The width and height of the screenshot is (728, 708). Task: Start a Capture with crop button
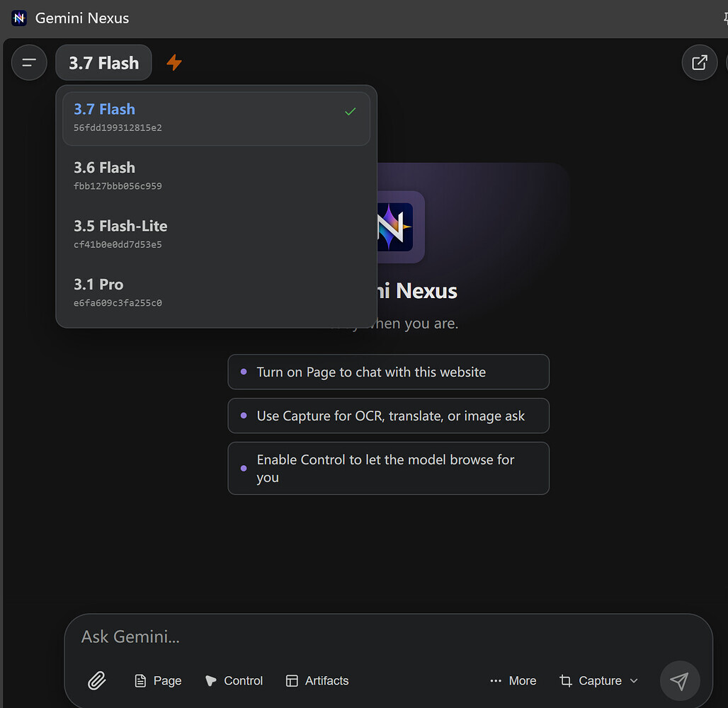(591, 680)
